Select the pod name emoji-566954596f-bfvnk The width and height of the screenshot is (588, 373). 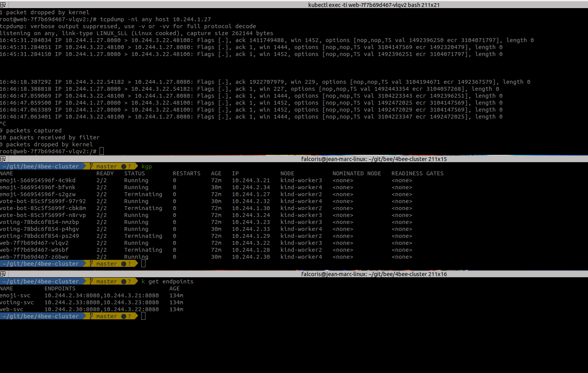point(38,187)
